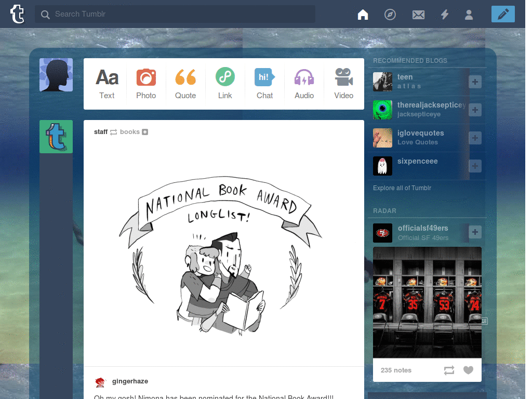Open the officialsf49ers radar blog
This screenshot has width=532, height=399.
423,228
